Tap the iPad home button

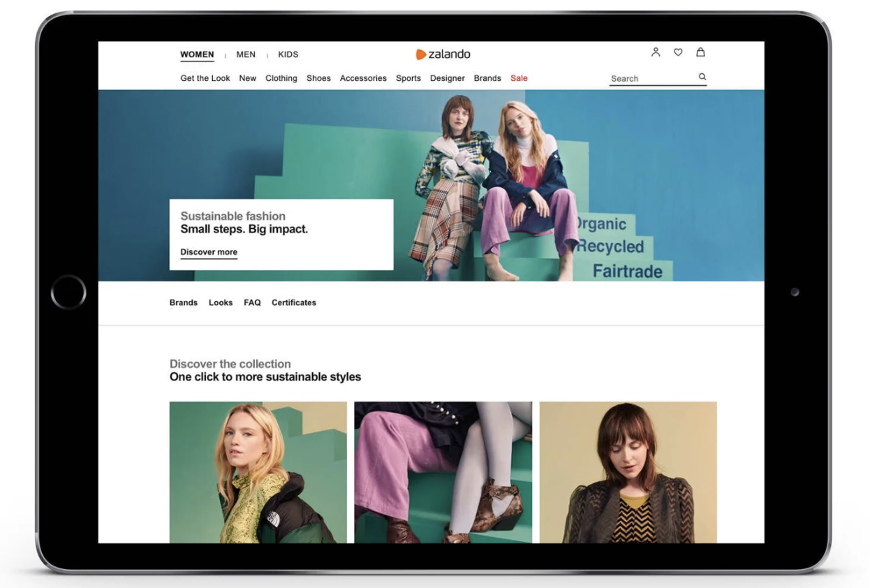68,292
